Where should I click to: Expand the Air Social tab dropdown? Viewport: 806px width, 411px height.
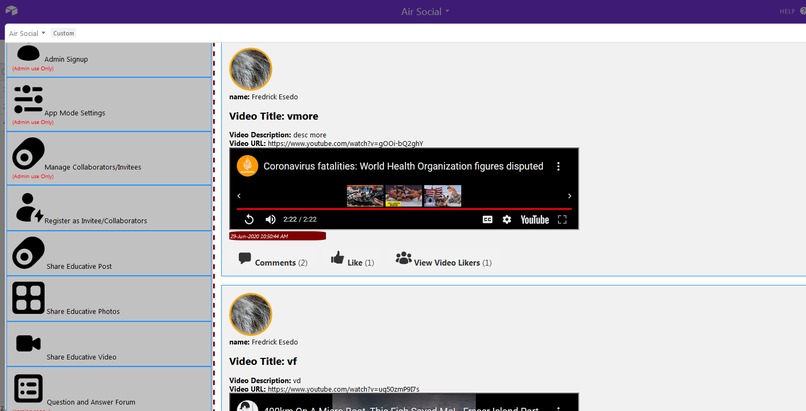tap(27, 33)
